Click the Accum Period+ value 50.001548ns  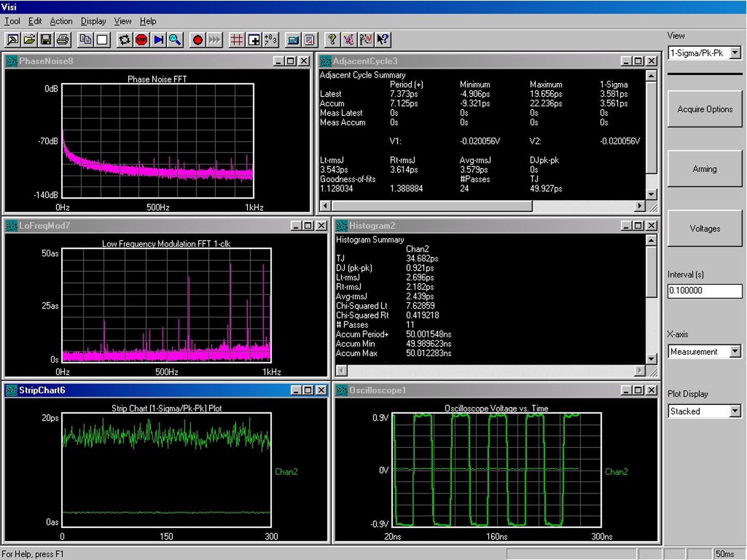[428, 334]
